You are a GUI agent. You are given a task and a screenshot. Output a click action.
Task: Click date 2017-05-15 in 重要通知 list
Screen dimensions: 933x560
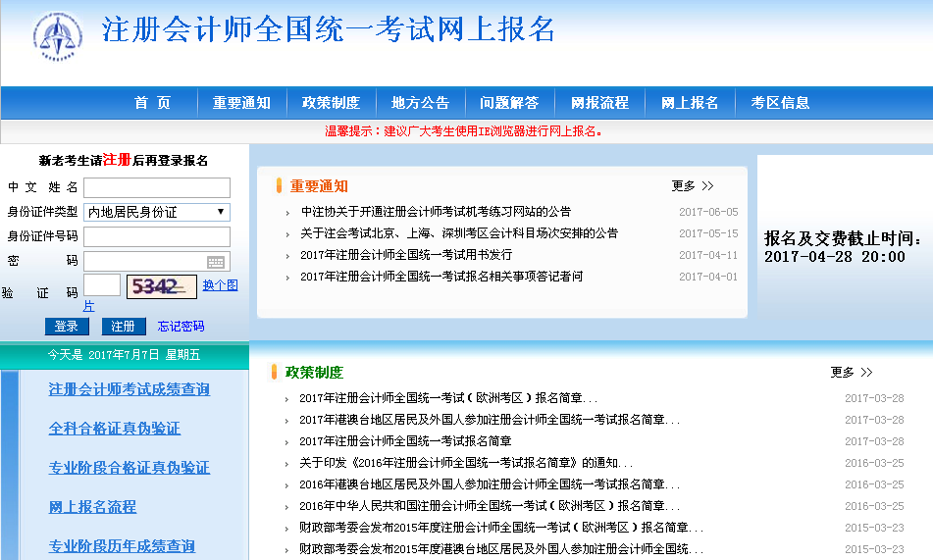[x=708, y=233]
